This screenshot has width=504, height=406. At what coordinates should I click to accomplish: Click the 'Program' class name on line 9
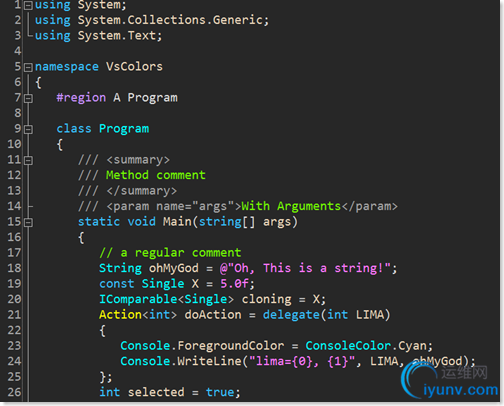pyautogui.click(x=124, y=129)
